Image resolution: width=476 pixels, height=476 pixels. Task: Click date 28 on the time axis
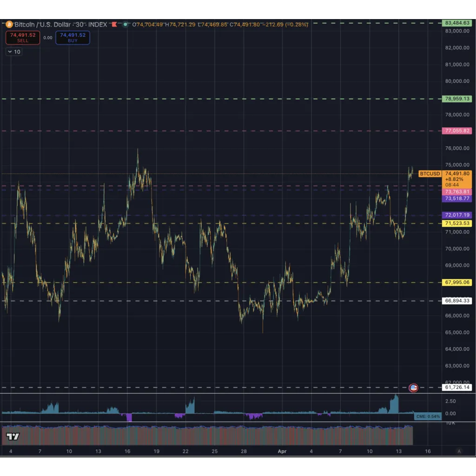point(244,451)
